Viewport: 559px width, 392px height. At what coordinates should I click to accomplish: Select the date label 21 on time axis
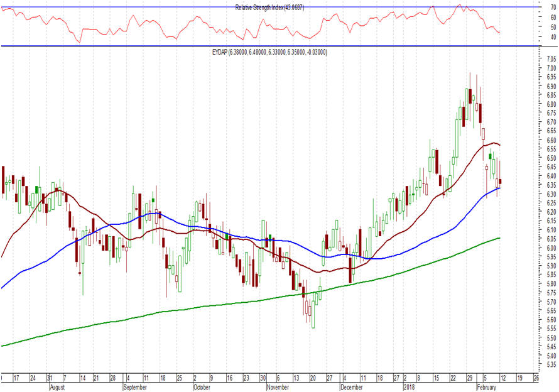click(96, 378)
